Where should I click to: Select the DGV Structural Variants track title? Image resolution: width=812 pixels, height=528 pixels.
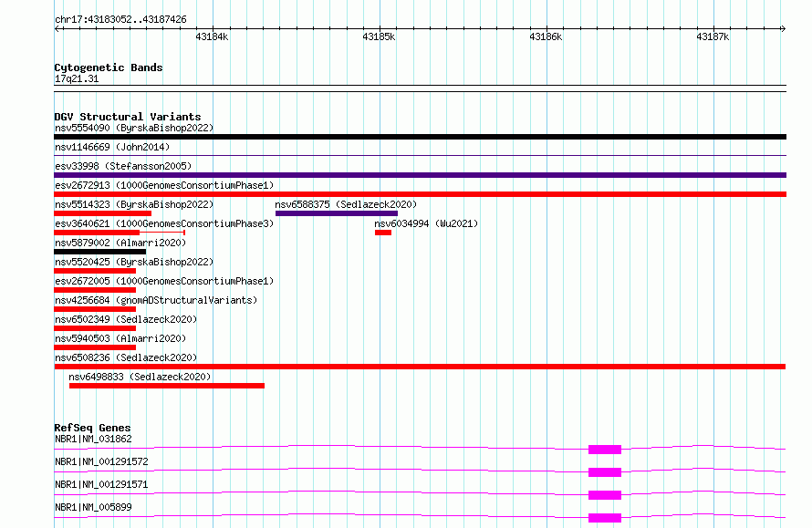click(128, 117)
